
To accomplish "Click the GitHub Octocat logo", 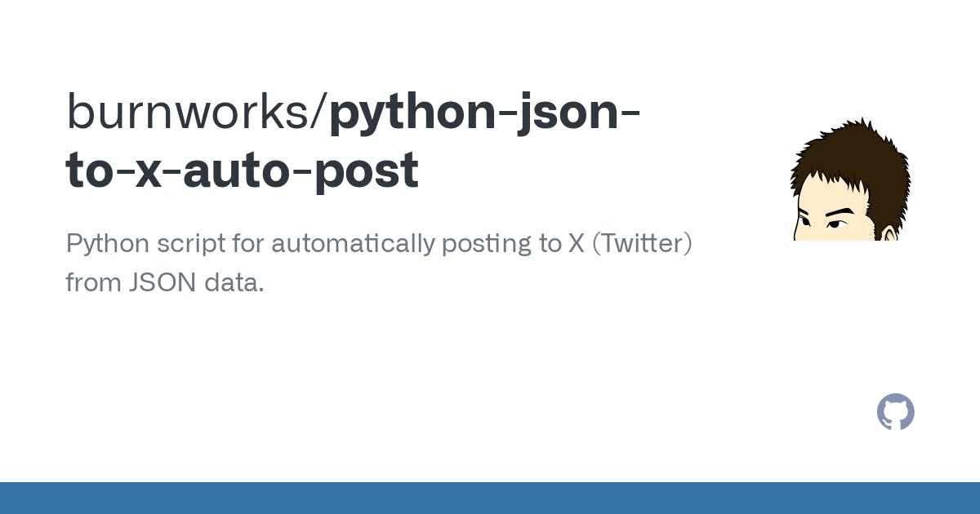I will click(x=895, y=412).
